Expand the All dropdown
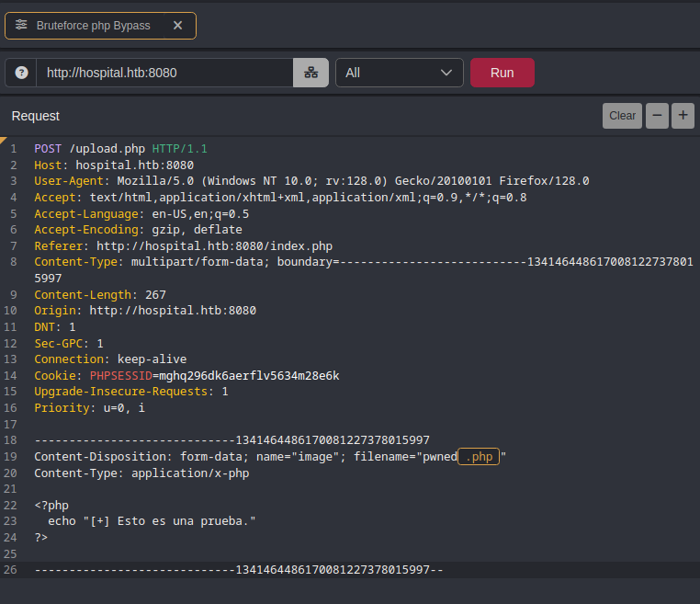The image size is (700, 604). (399, 73)
